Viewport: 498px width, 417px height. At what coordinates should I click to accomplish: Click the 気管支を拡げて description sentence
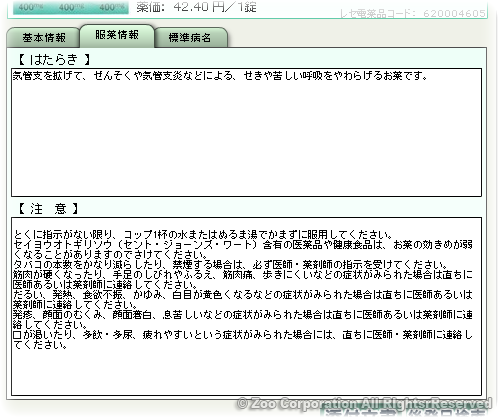coord(220,76)
